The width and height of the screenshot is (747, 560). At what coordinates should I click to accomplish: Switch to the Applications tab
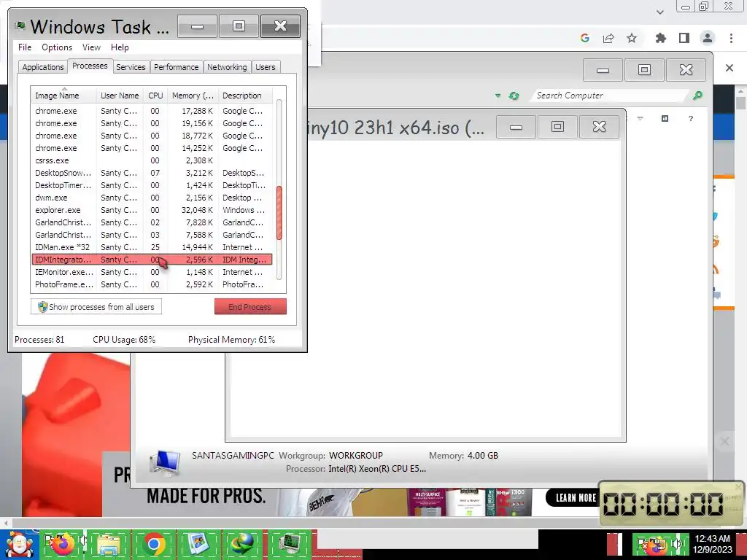(43, 67)
